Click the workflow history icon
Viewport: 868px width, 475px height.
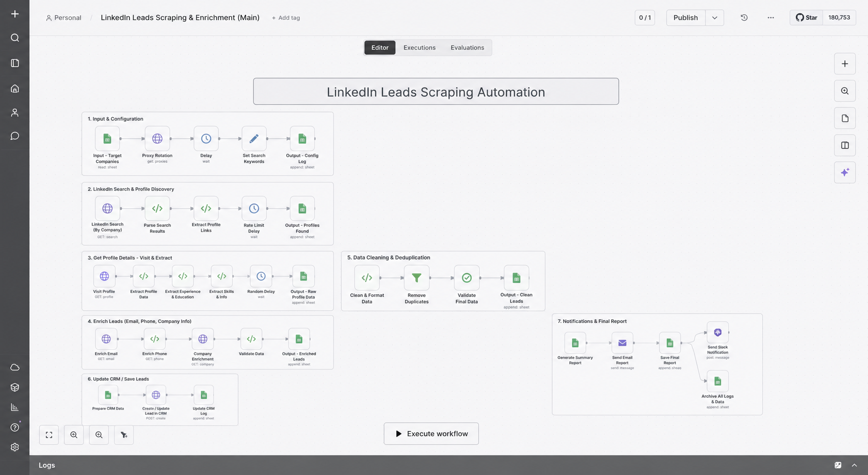coord(744,17)
